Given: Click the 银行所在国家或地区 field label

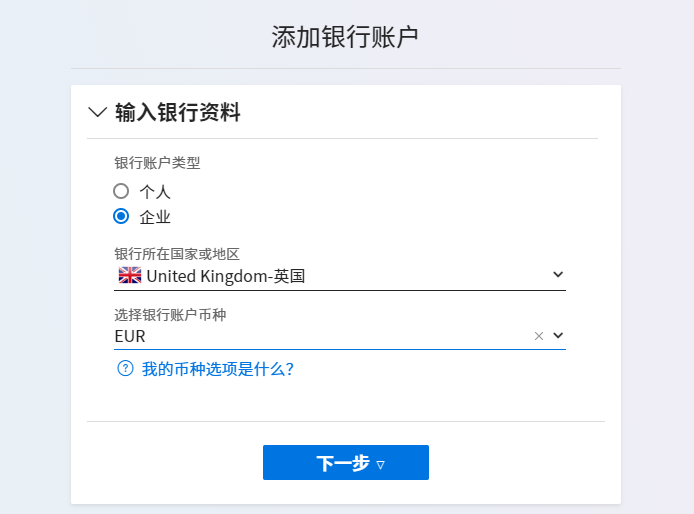Looking at the screenshot, I should (x=177, y=254).
